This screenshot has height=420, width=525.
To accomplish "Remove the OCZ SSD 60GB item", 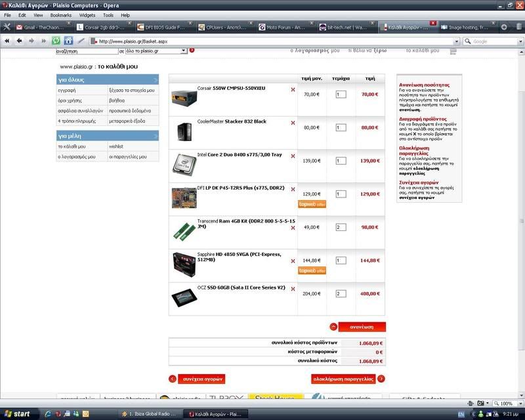I will click(293, 289).
